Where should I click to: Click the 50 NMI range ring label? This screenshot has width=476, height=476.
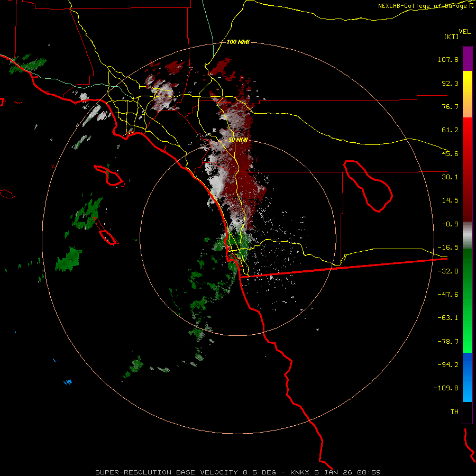tap(238, 140)
